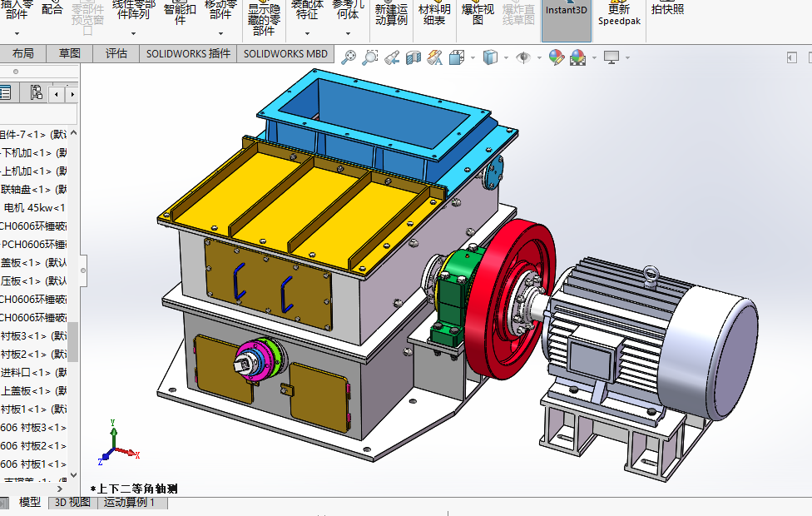Select 盖板<1> in the tree

[34, 263]
